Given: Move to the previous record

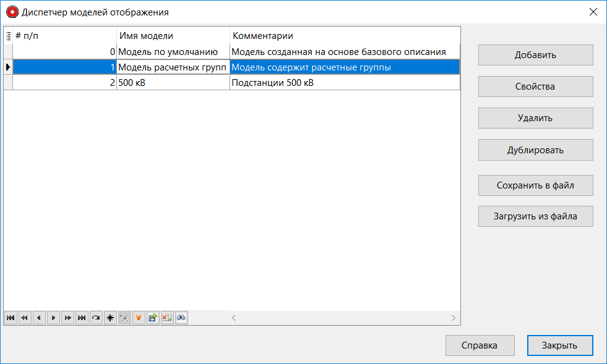Looking at the screenshot, I should (38, 318).
